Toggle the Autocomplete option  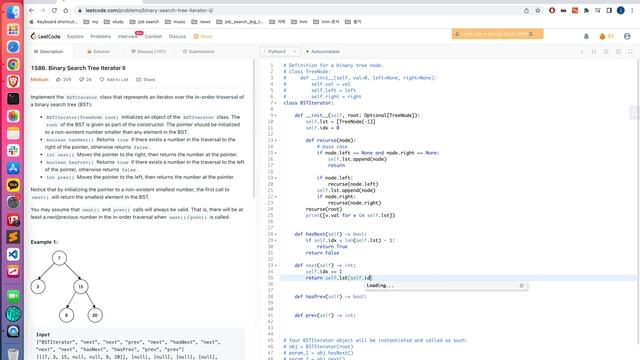[x=323, y=52]
